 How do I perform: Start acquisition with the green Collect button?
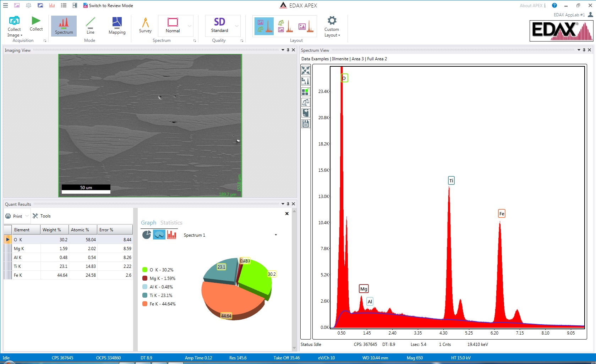click(x=36, y=21)
